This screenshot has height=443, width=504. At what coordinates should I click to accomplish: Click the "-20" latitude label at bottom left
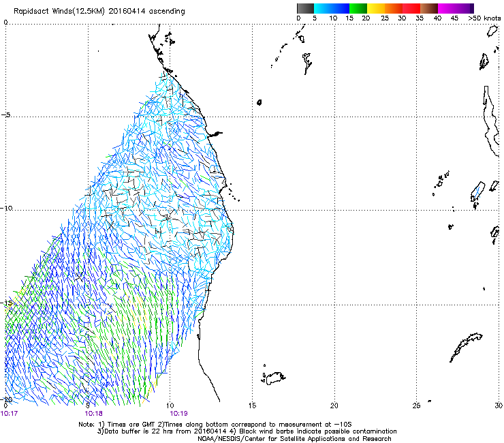coord(7,399)
